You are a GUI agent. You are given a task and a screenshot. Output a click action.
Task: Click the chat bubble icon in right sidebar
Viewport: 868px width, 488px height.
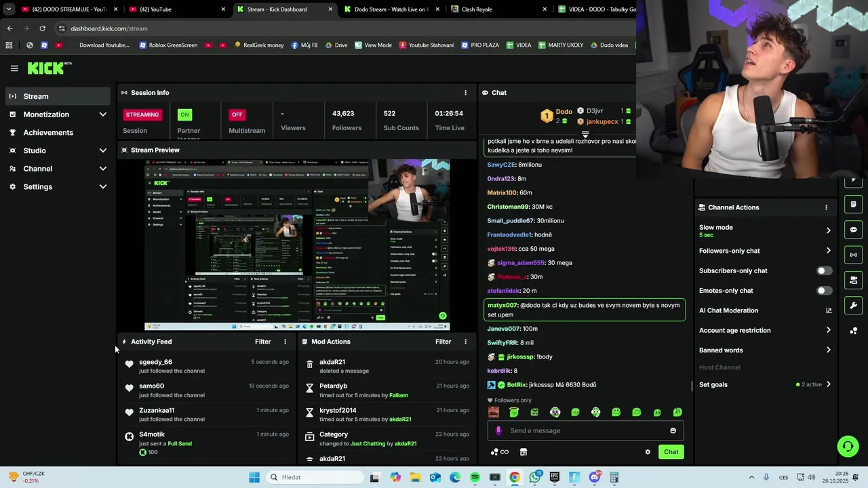click(x=853, y=230)
